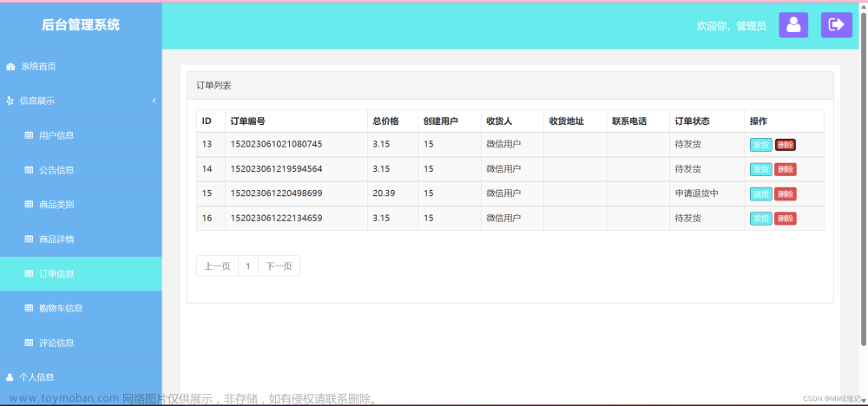This screenshot has width=868, height=406.
Task: Click the scrollbar down arrow
Action: tap(864, 399)
